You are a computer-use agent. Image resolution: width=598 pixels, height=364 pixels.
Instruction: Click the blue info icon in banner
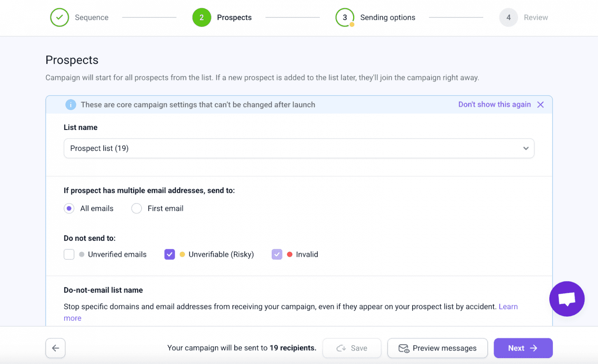point(70,105)
